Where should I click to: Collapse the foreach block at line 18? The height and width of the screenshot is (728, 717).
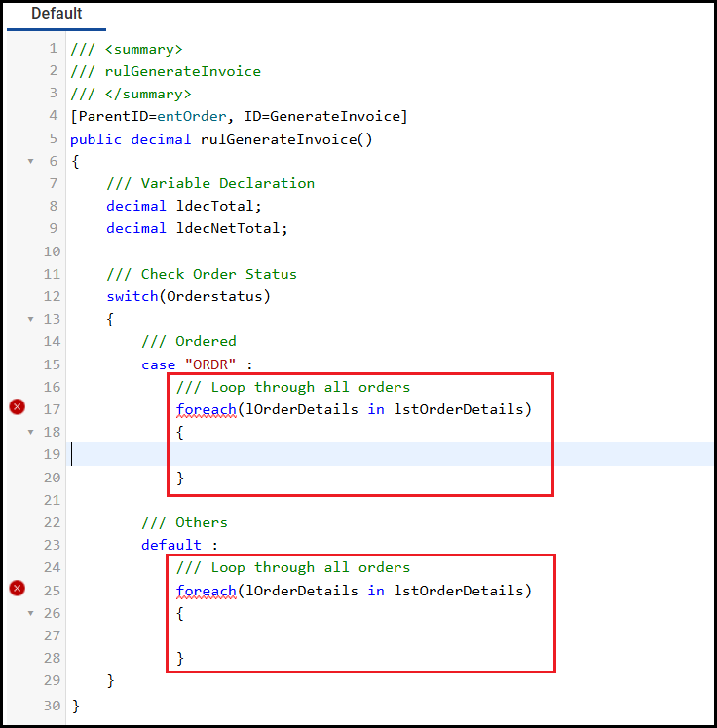coord(30,433)
